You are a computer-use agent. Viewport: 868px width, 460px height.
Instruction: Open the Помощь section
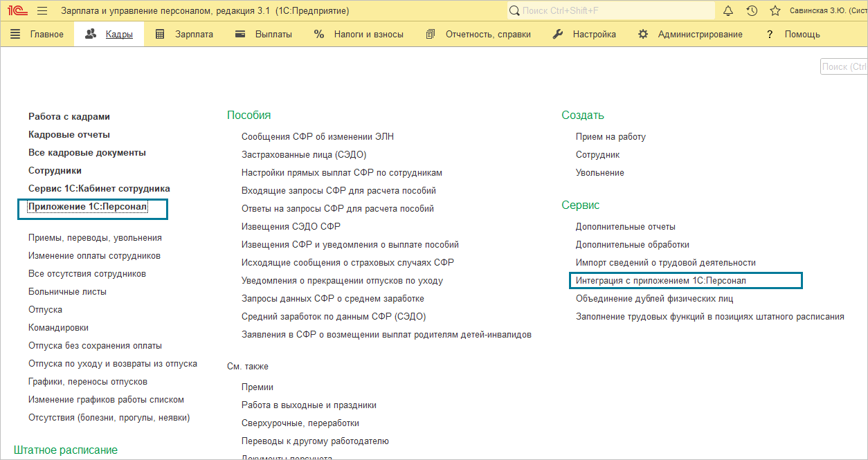pyautogui.click(x=793, y=34)
